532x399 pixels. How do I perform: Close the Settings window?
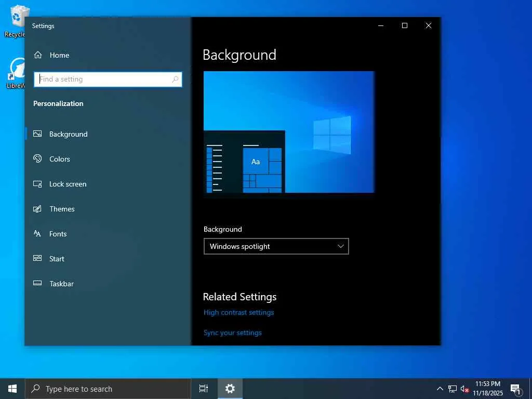pyautogui.click(x=429, y=25)
